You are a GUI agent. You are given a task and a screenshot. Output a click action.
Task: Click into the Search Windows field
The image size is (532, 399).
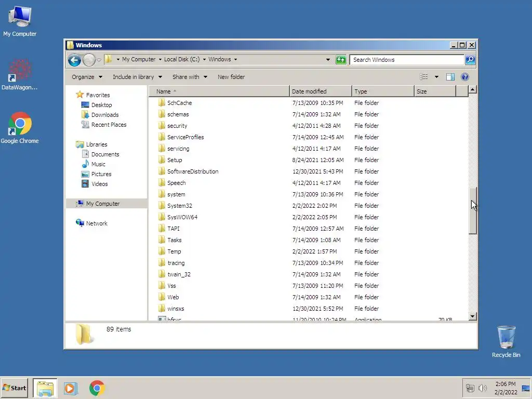tap(407, 60)
